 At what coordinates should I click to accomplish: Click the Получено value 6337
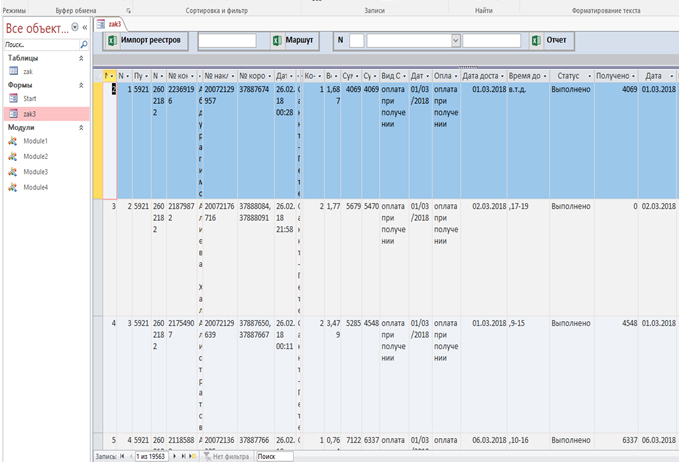point(629,440)
